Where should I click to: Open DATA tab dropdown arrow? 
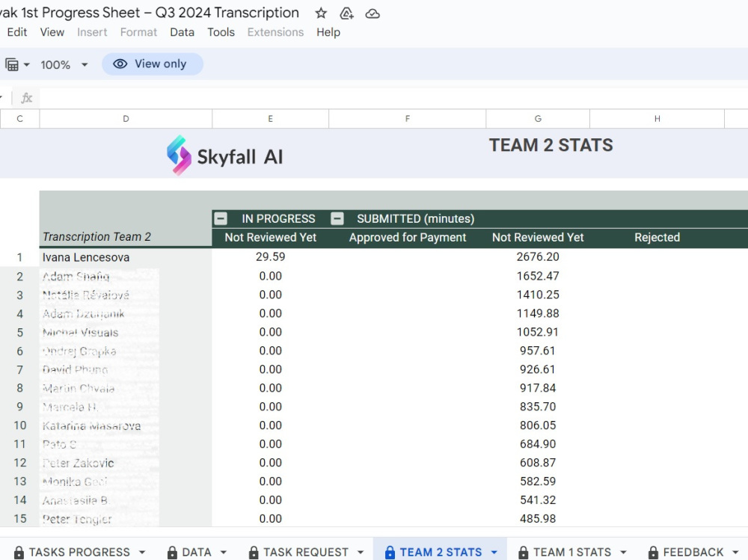pyautogui.click(x=223, y=553)
